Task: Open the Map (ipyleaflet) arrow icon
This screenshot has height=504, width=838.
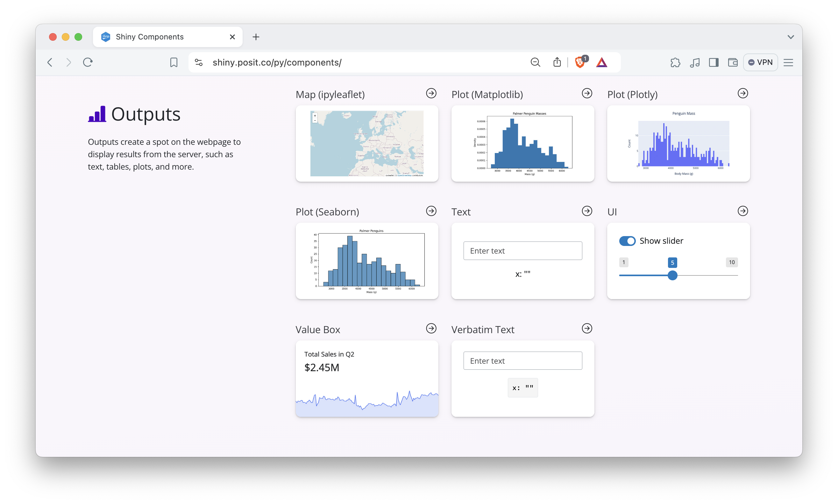Action: click(431, 94)
